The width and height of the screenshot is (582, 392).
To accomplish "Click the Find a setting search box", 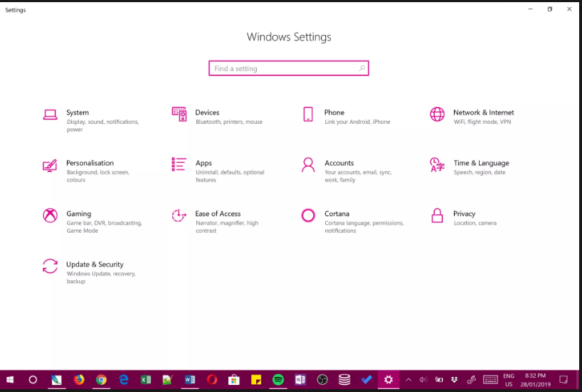I will click(289, 68).
